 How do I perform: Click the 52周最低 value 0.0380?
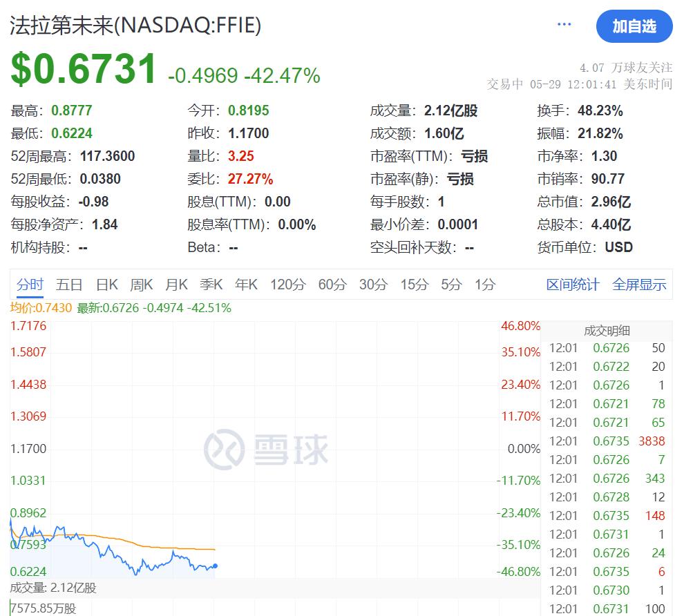(100, 179)
